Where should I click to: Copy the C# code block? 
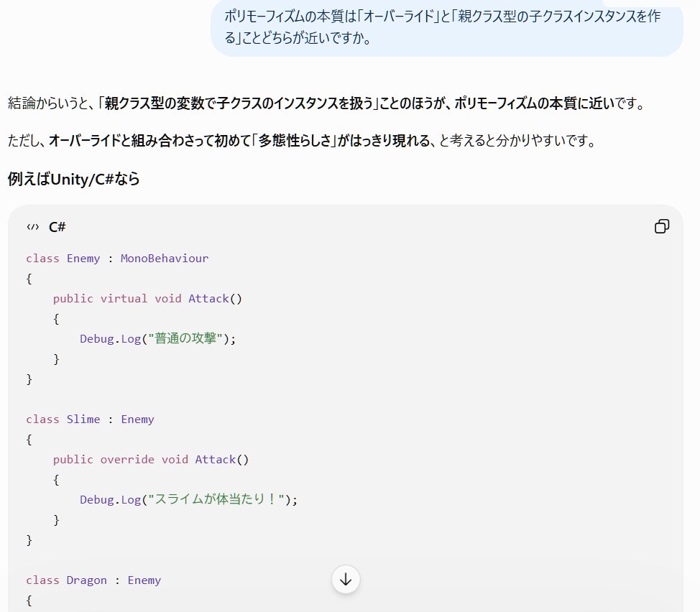click(x=662, y=226)
